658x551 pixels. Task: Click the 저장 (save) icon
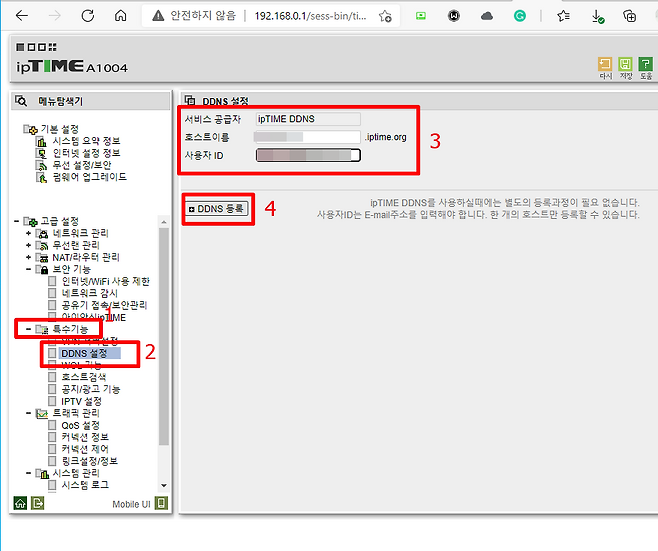click(x=625, y=64)
